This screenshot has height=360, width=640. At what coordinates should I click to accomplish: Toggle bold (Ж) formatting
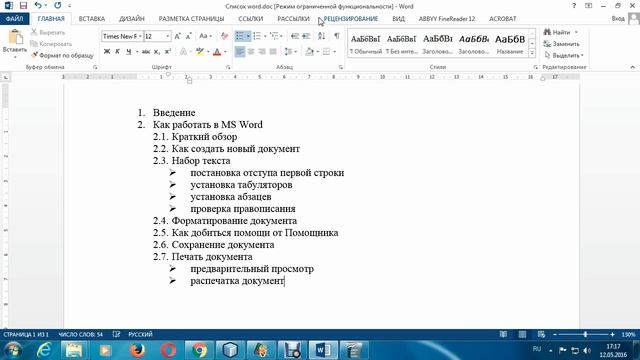[107, 51]
